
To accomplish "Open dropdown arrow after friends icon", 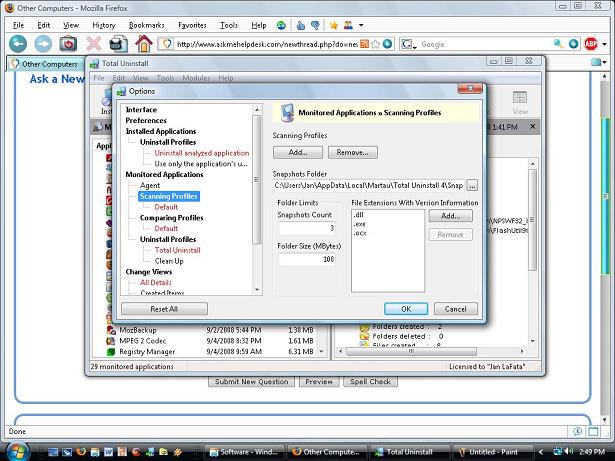I will pos(361,26).
